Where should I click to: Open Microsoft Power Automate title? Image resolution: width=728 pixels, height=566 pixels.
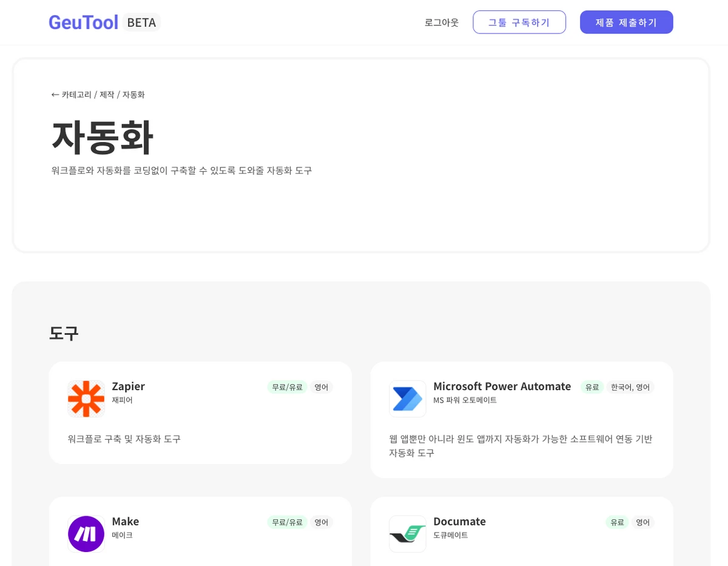coord(502,386)
